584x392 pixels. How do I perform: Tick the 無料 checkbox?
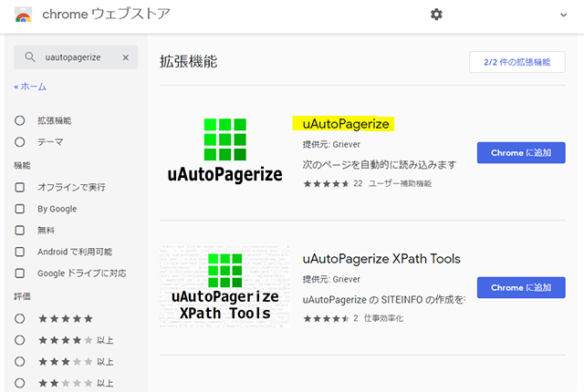point(20,231)
